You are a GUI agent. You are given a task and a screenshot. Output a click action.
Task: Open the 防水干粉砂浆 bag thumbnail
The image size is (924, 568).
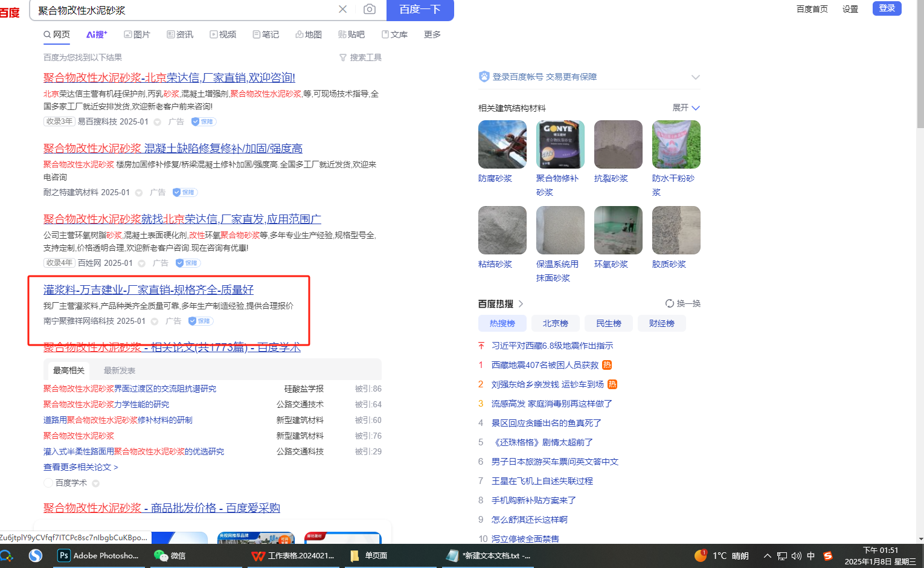tap(676, 144)
